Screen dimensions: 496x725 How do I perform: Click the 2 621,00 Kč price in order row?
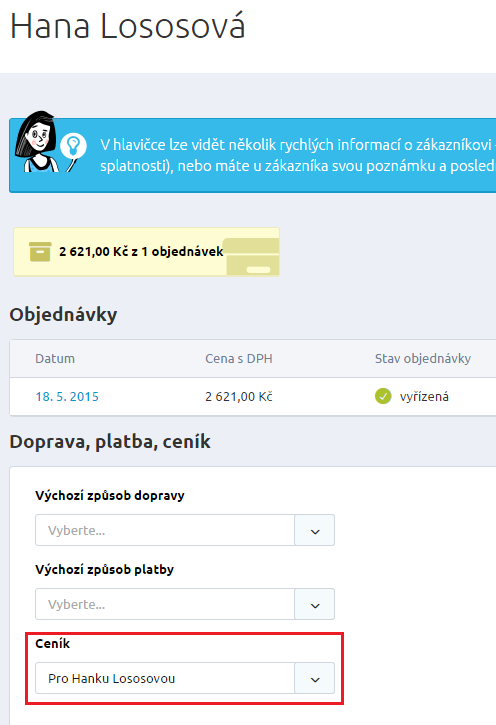[239, 397]
